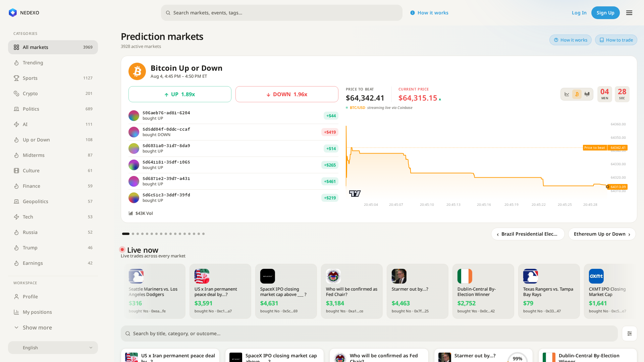Bet UP 1.89x on Bitcoin

tap(180, 94)
